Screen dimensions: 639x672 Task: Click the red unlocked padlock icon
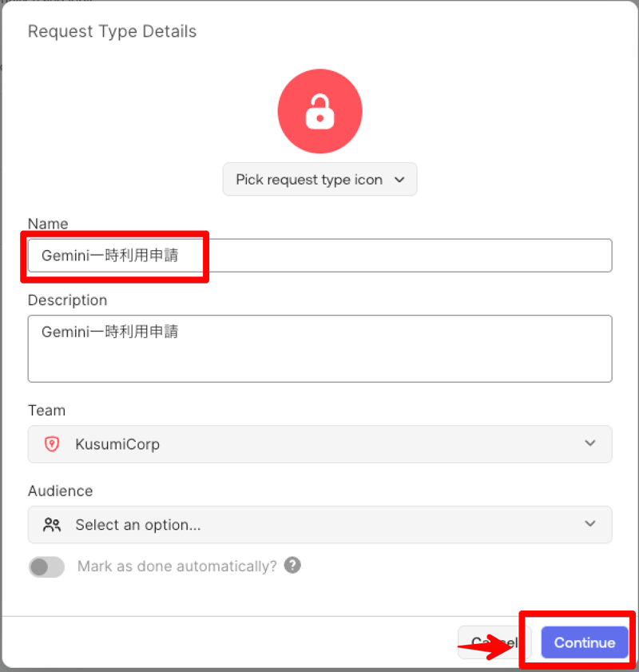pos(319,113)
